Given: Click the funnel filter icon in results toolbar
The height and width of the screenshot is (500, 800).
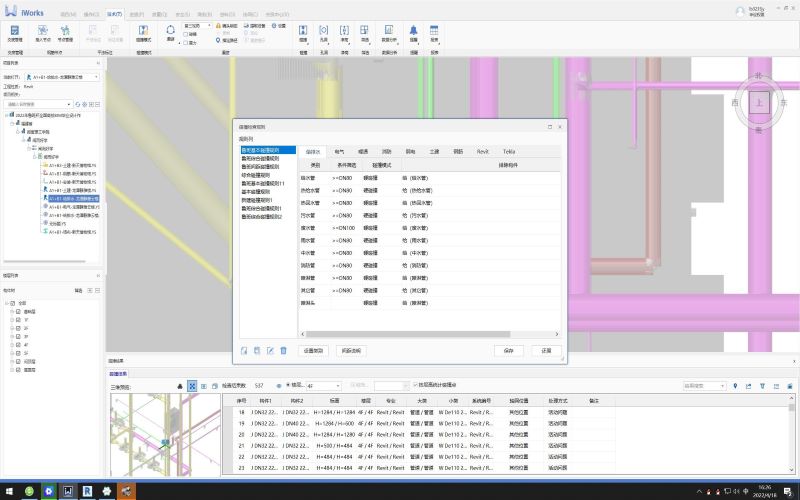Looking at the screenshot, I should pos(762,386).
